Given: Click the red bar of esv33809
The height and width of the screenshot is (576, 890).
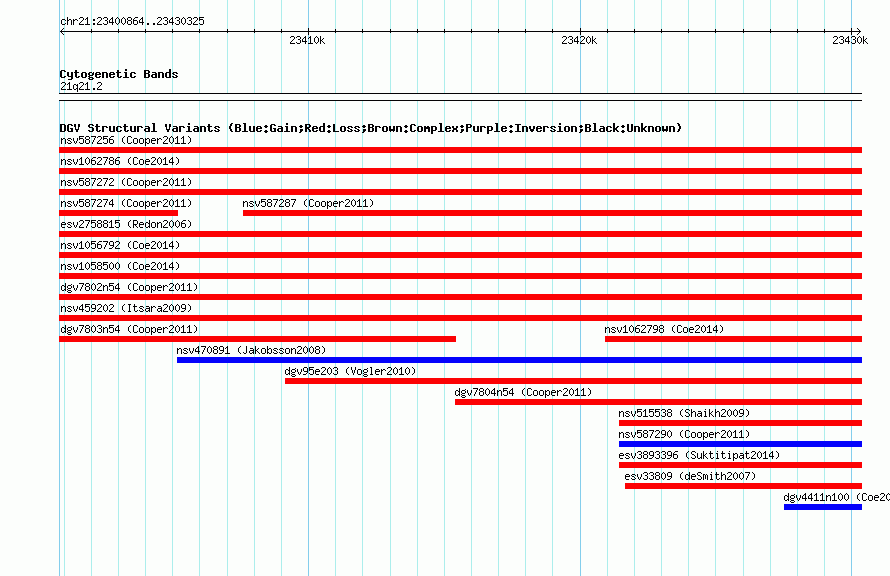Looking at the screenshot, I should (744, 486).
